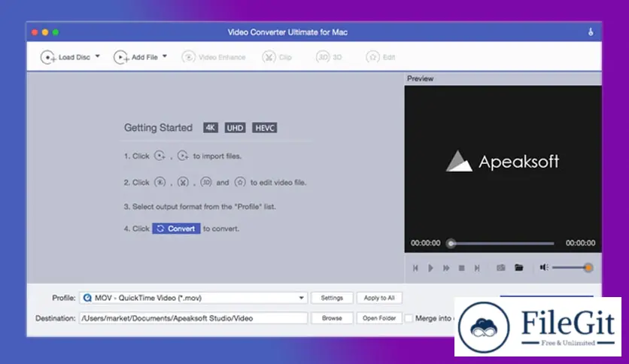
Task: Click the Browse button
Action: click(332, 318)
